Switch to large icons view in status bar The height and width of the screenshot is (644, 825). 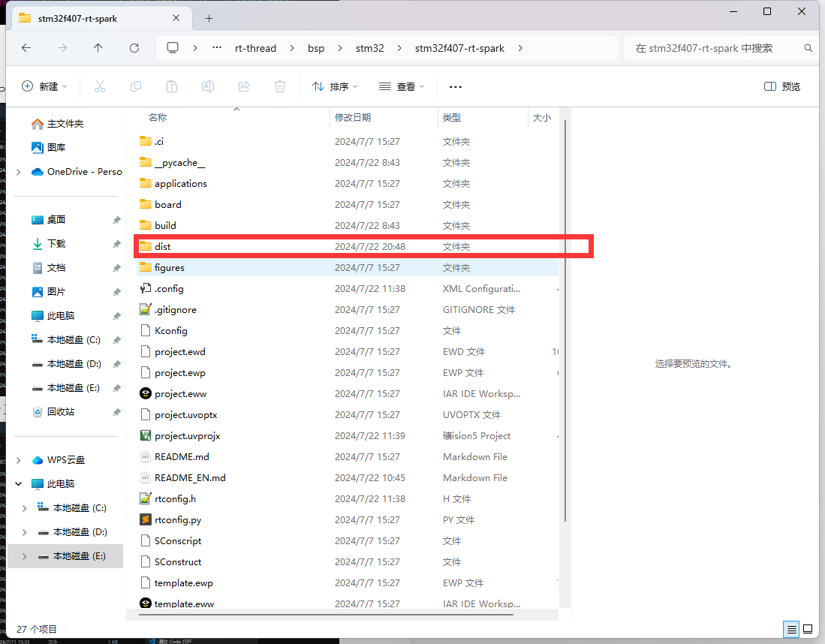(808, 629)
